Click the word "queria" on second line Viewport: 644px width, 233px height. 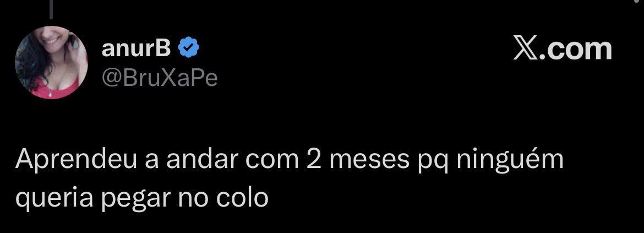[54, 199]
